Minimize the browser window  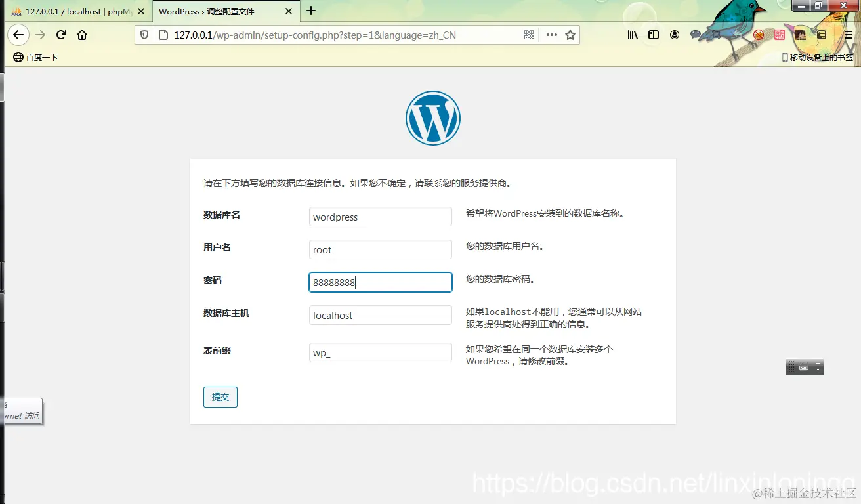coord(801,6)
